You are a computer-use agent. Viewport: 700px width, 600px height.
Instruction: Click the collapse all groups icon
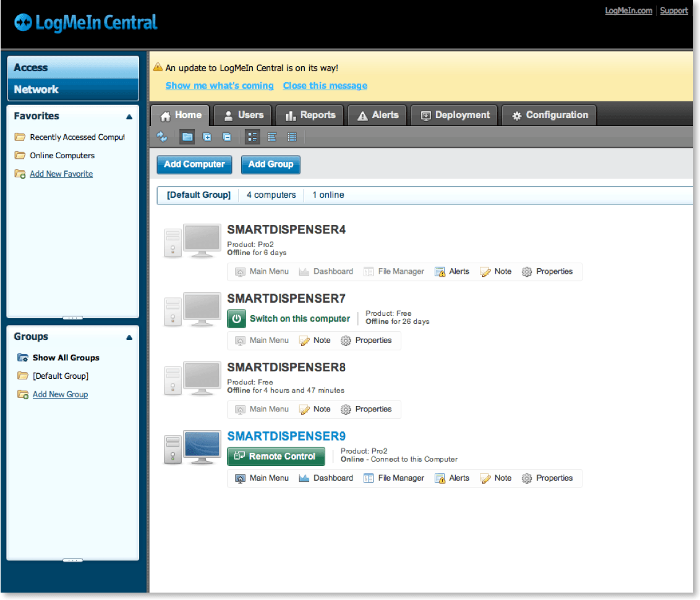(x=227, y=137)
